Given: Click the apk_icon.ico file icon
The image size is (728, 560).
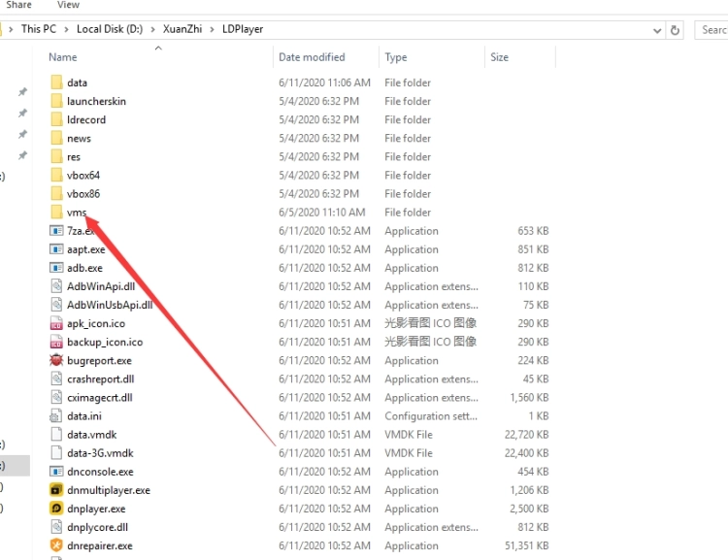Looking at the screenshot, I should pyautogui.click(x=56, y=323).
